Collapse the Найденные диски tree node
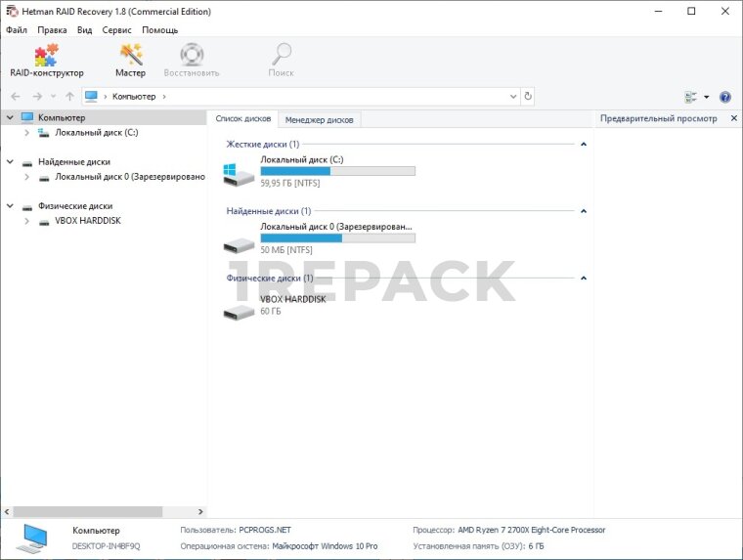 [x=10, y=162]
